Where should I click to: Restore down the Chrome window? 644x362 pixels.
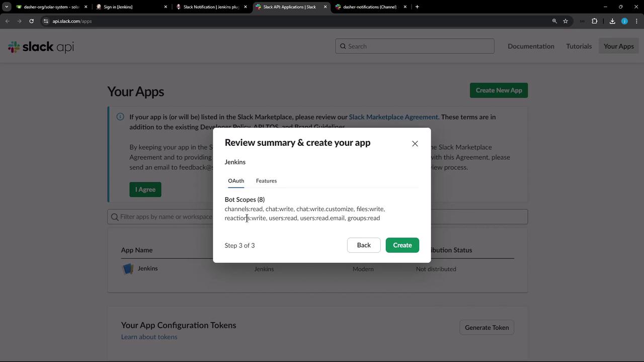click(x=621, y=7)
